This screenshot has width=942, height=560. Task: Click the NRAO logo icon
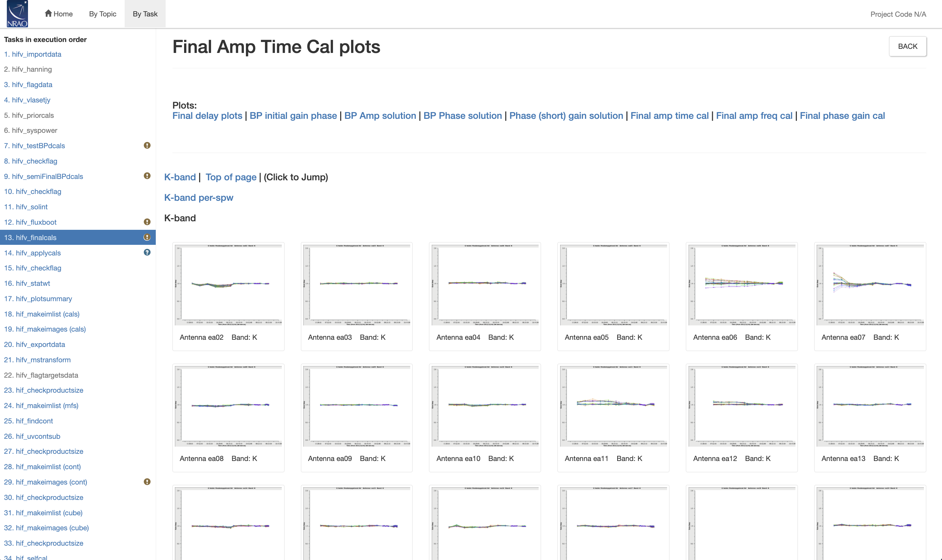(x=17, y=14)
